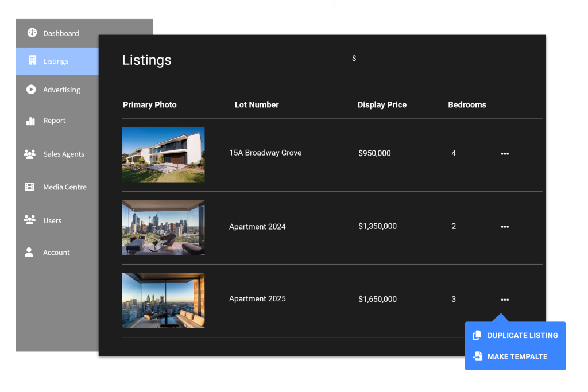The image size is (588, 392).
Task: Open options menu for Apartment 2024
Action: (x=505, y=227)
